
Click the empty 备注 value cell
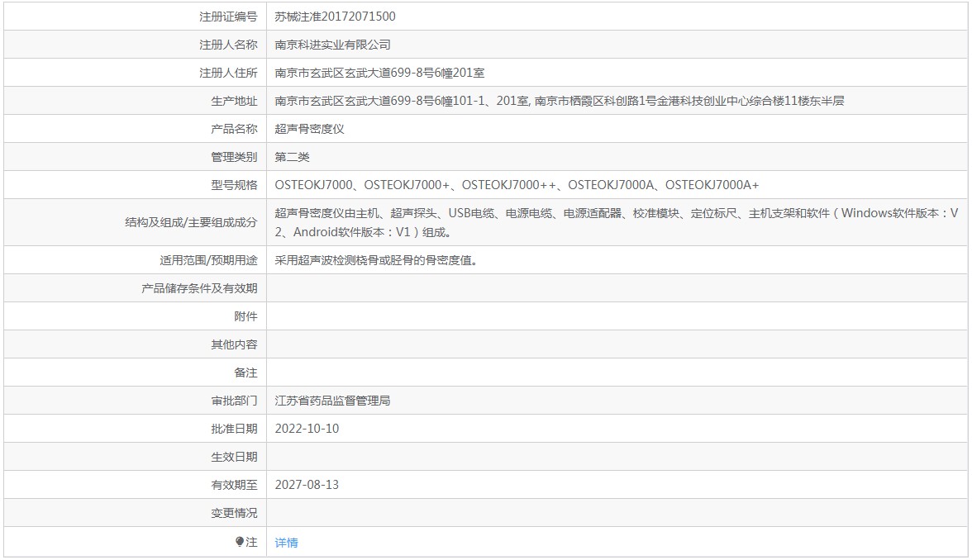point(617,373)
